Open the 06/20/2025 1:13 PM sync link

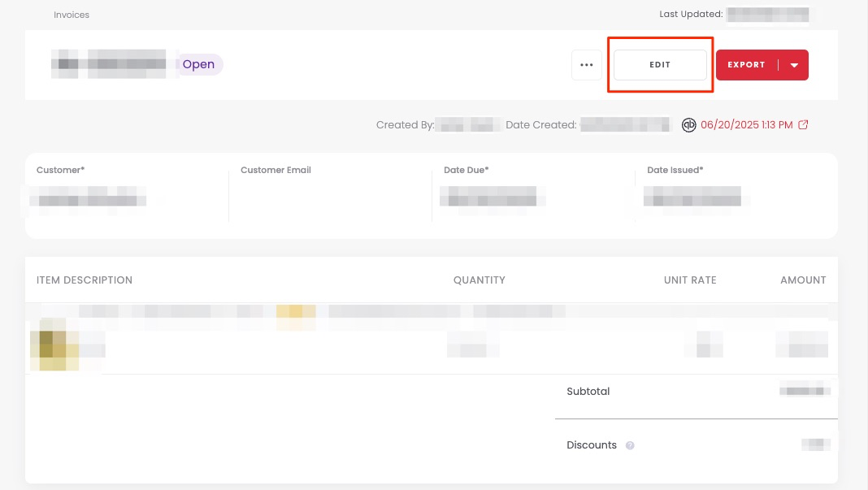pos(746,125)
